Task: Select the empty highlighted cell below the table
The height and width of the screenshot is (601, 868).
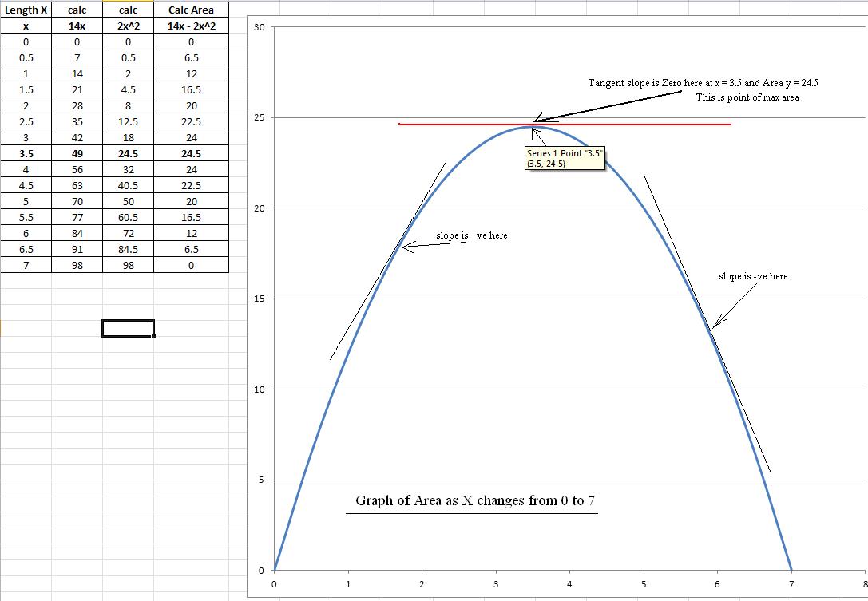Action: [x=128, y=328]
